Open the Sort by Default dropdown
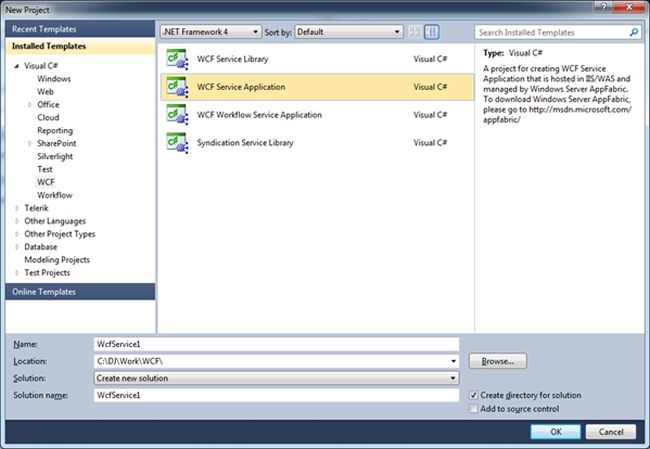 [349, 32]
